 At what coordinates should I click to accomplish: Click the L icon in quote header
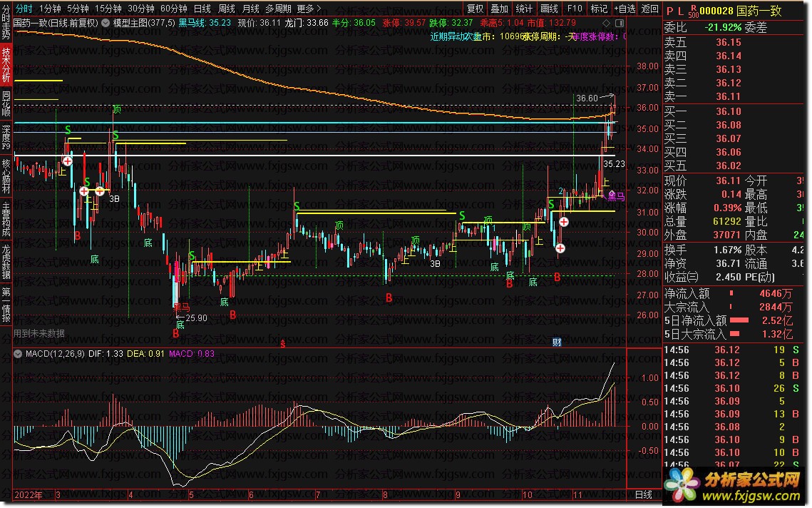(680, 11)
